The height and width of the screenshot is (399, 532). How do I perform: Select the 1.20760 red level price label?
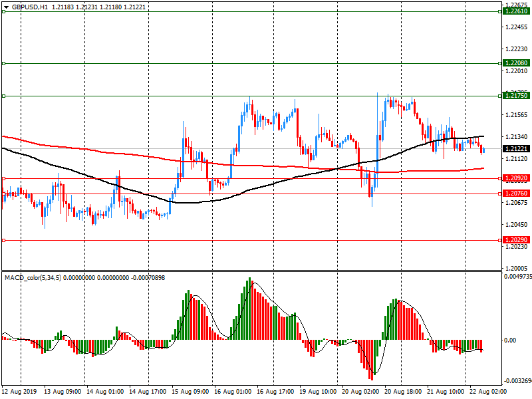[x=516, y=194]
